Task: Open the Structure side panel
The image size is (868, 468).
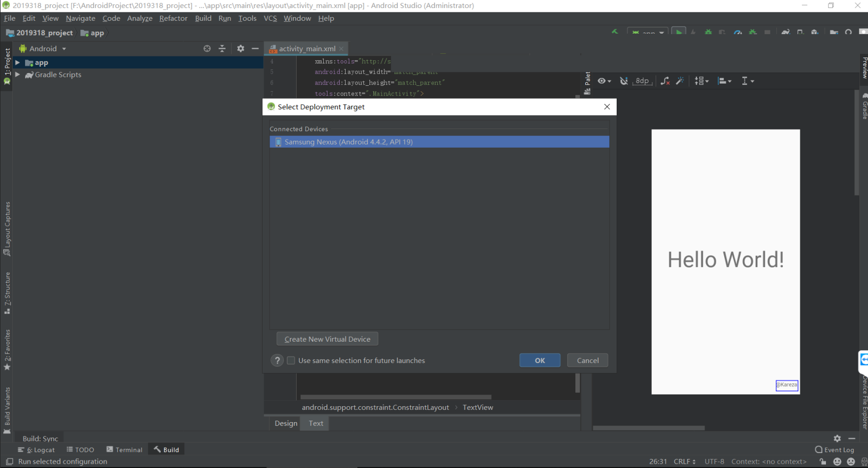Action: (7, 293)
